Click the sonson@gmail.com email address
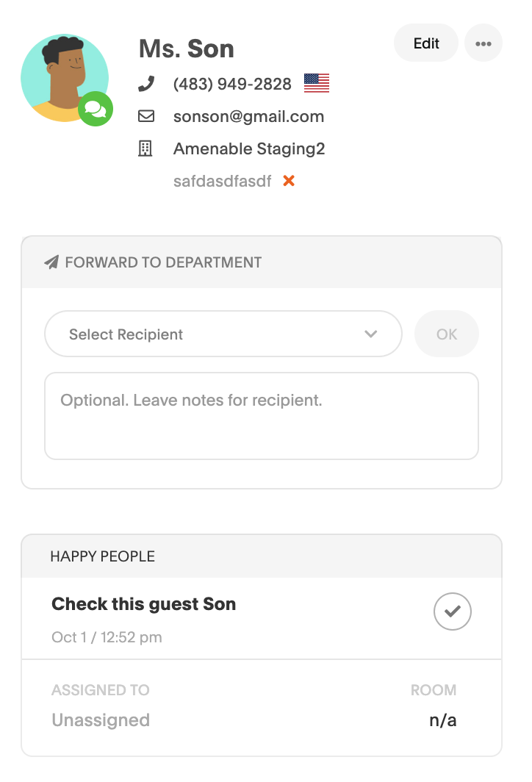This screenshot has height=782, width=532. [248, 116]
